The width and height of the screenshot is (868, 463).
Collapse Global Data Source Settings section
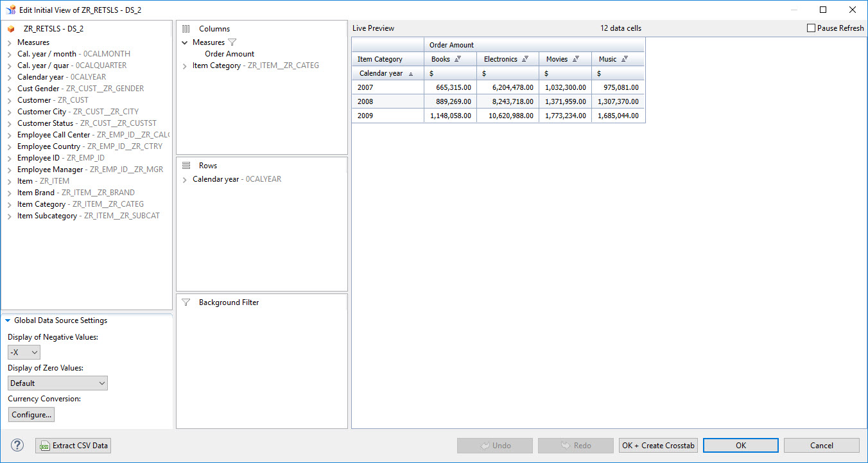(x=8, y=320)
